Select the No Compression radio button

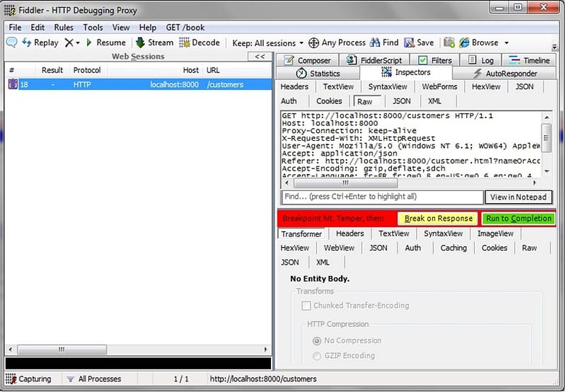[x=316, y=341]
